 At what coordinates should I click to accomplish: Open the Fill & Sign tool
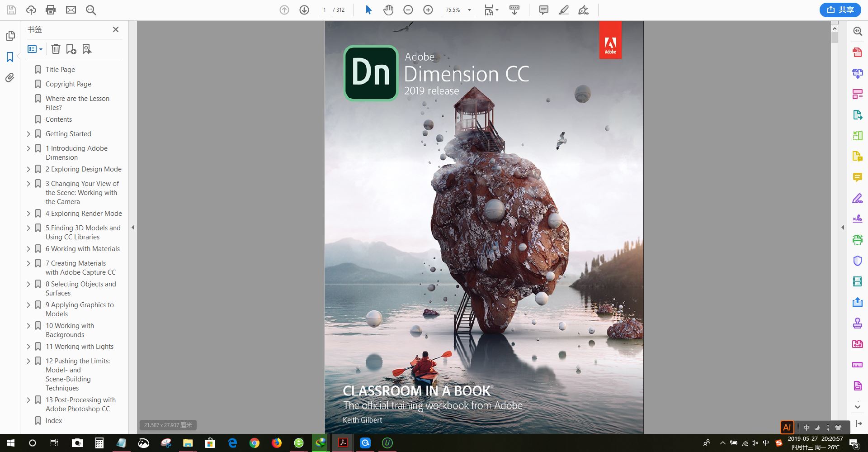[857, 198]
